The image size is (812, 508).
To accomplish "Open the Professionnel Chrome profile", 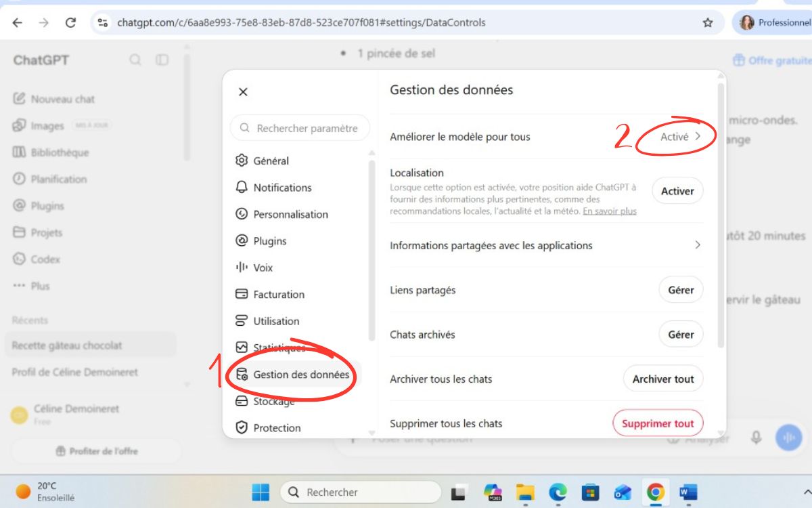I will coord(771,22).
